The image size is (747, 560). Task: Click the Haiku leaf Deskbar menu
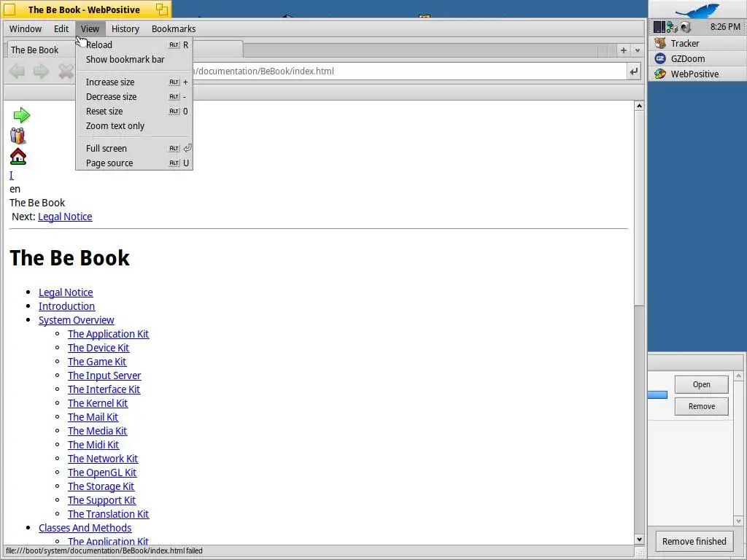tap(697, 9)
